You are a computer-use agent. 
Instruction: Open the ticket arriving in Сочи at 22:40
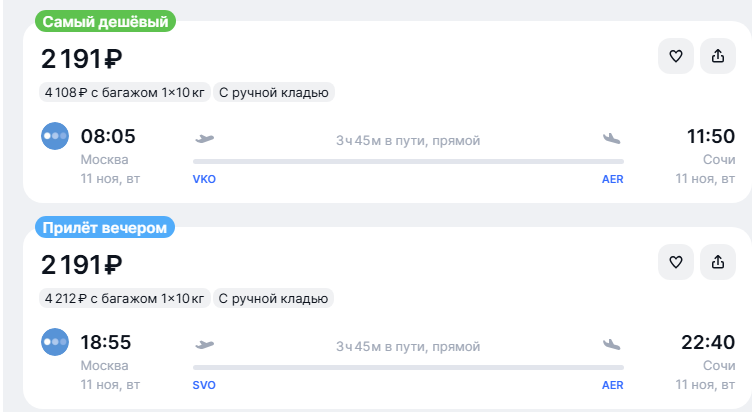point(388,318)
